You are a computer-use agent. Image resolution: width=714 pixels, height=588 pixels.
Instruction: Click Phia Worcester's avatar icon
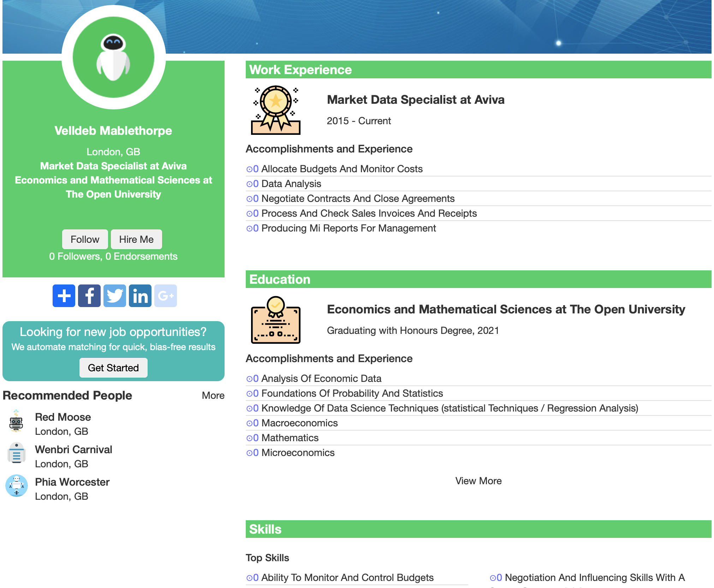point(17,486)
